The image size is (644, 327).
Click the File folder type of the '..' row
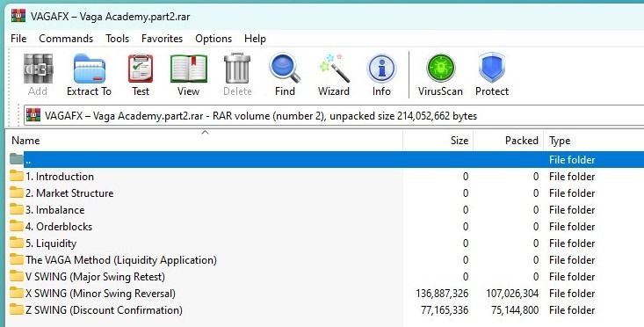pyautogui.click(x=572, y=159)
